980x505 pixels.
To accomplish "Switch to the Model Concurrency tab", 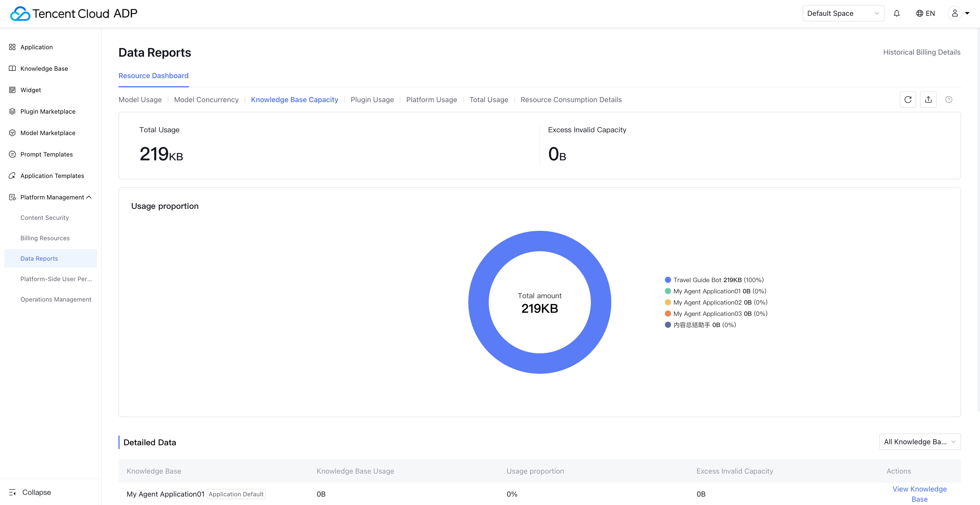I will point(206,100).
